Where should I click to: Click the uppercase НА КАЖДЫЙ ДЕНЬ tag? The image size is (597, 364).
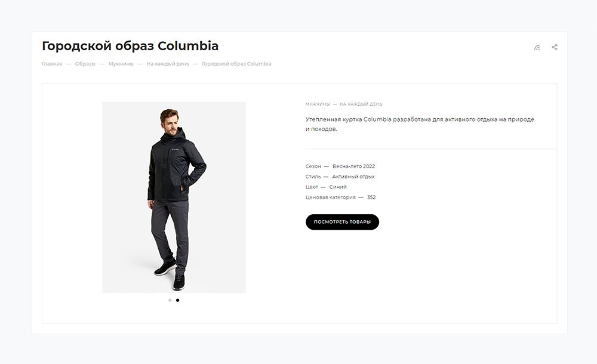361,104
